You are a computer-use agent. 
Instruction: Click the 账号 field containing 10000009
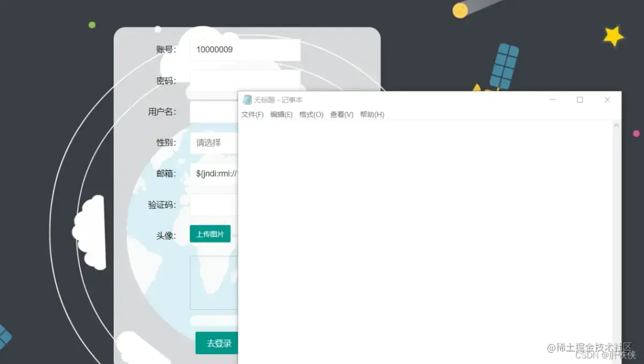[245, 50]
